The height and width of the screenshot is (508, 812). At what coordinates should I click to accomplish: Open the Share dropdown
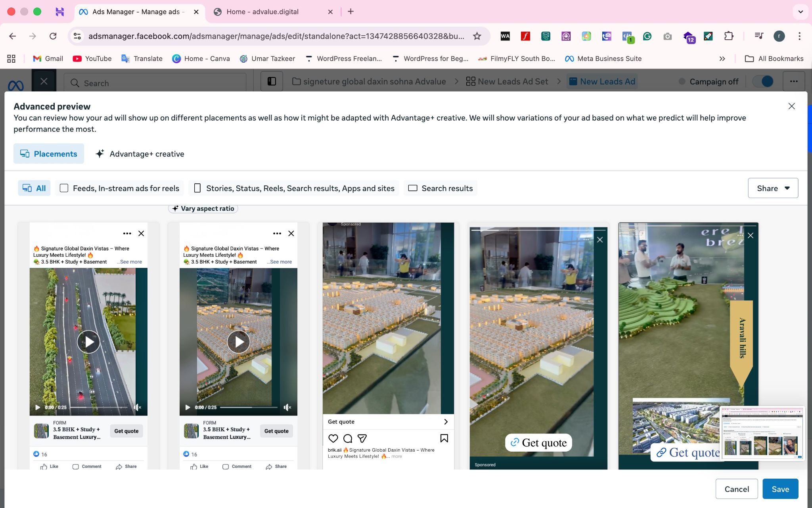(x=773, y=188)
